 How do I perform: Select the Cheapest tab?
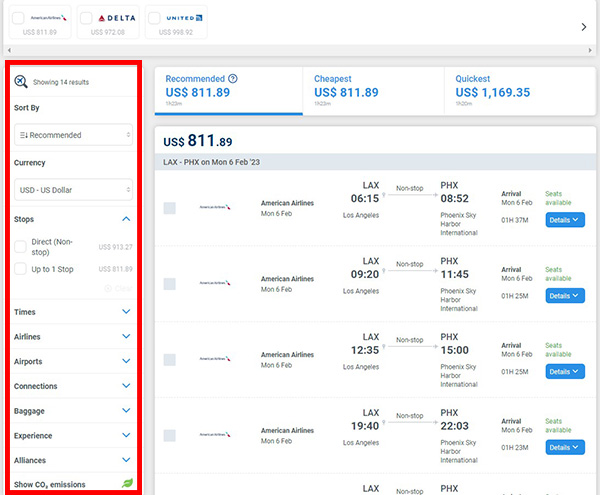373,91
